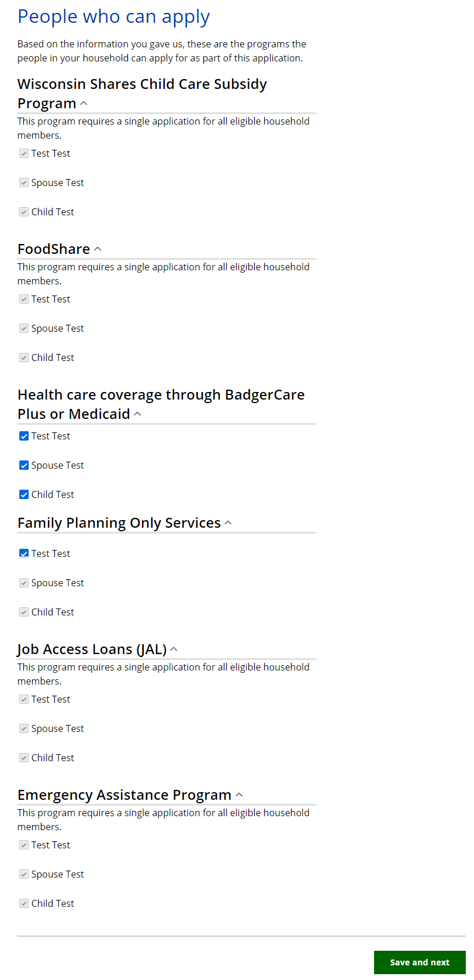Collapse the Job Access Loans (JAL) section
The height and width of the screenshot is (980, 474).
[174, 649]
